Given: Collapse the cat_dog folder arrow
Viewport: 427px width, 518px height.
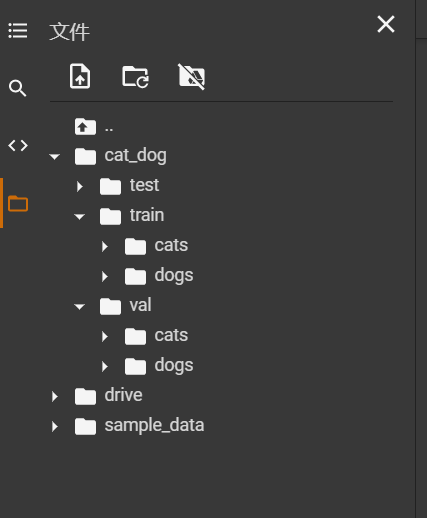Looking at the screenshot, I should click(x=54, y=156).
